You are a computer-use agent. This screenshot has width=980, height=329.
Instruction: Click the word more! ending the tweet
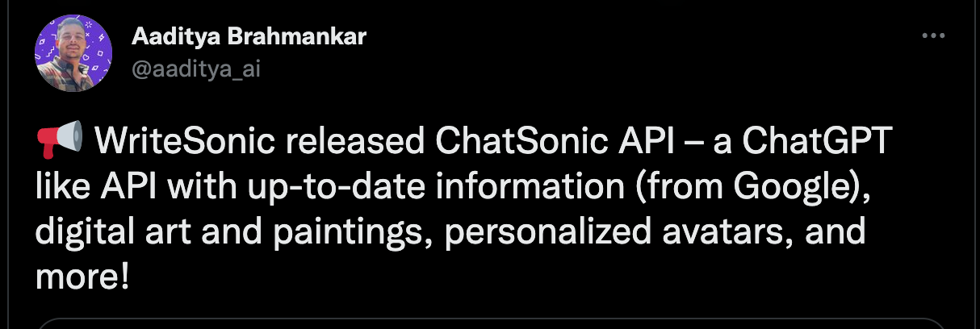(82, 277)
